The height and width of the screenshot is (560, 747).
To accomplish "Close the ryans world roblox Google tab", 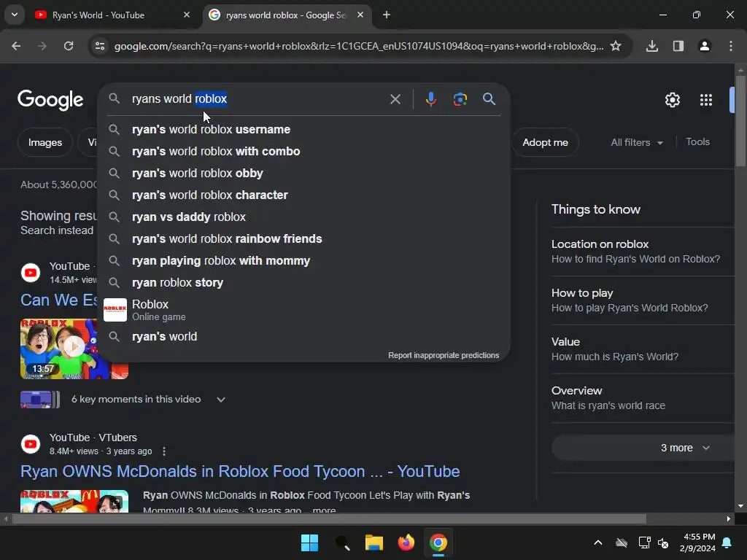I will [x=360, y=15].
